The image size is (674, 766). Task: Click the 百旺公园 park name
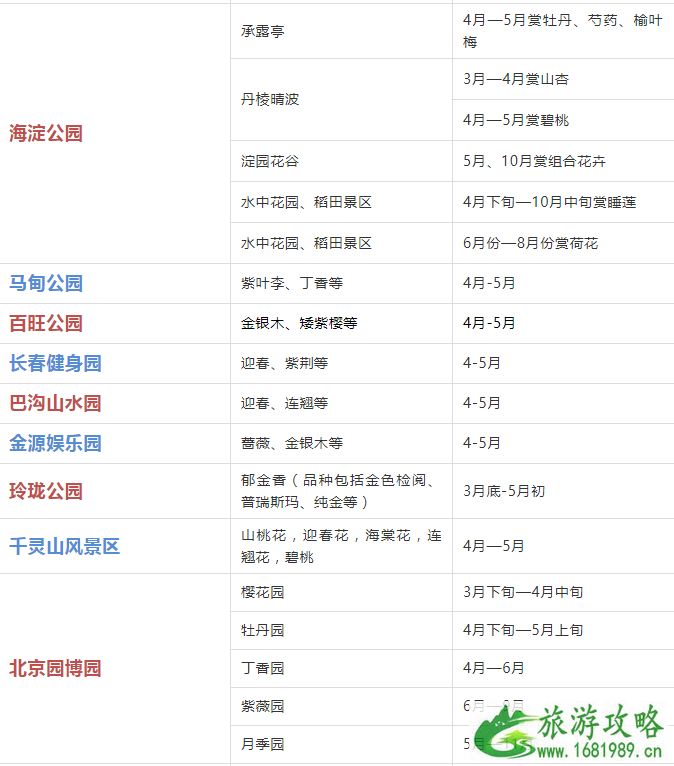coord(46,323)
